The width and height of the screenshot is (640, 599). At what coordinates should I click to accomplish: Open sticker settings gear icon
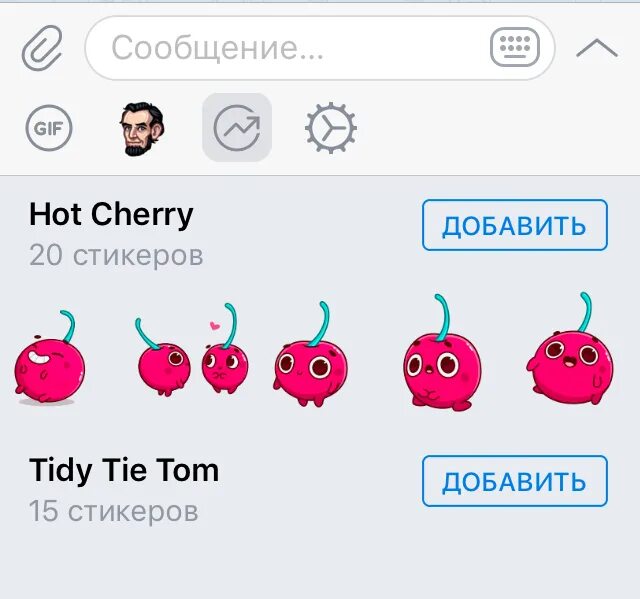point(331,128)
